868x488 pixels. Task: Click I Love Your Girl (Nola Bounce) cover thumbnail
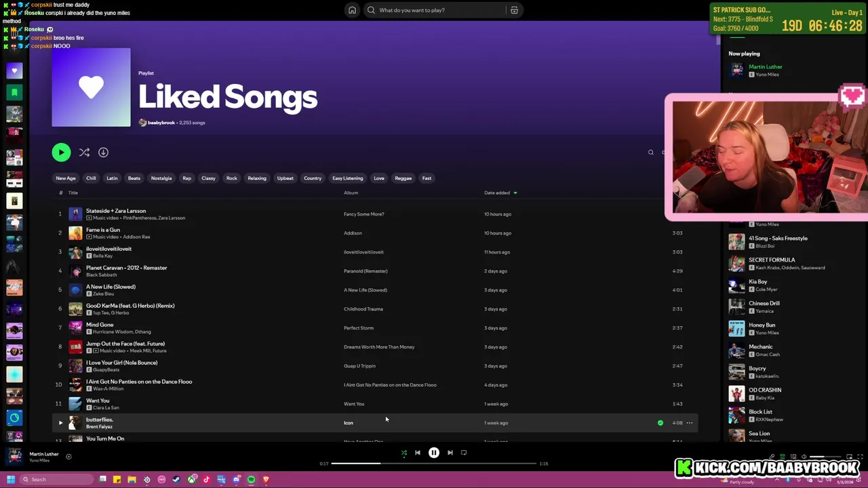click(x=75, y=366)
